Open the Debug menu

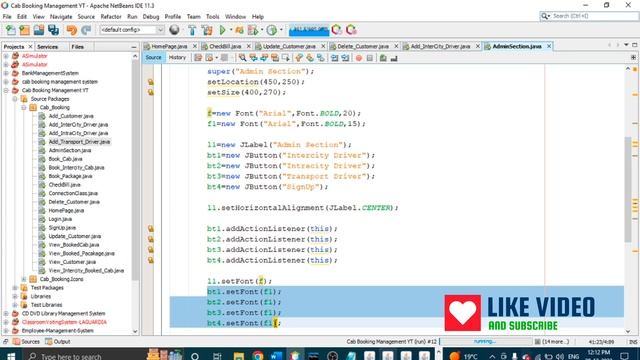(x=151, y=17)
